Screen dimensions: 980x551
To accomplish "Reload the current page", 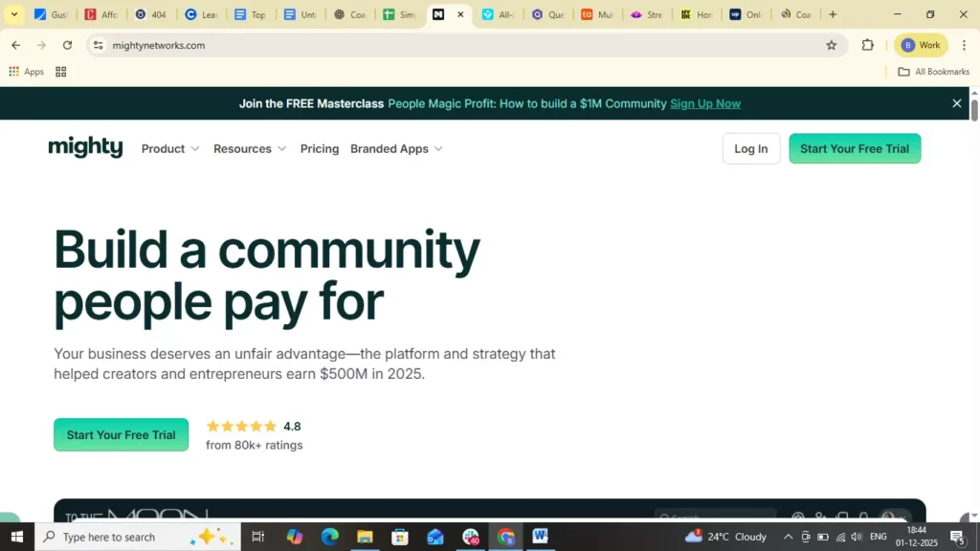I will (67, 45).
